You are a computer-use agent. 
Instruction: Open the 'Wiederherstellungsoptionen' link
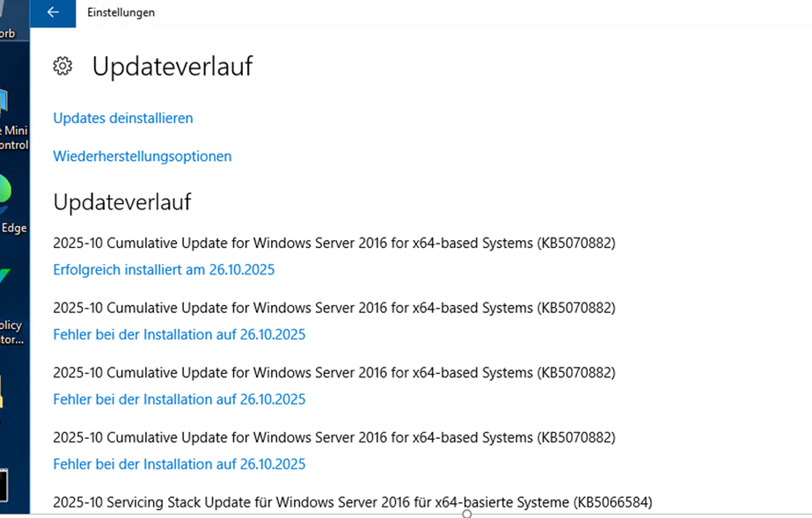pyautogui.click(x=142, y=157)
